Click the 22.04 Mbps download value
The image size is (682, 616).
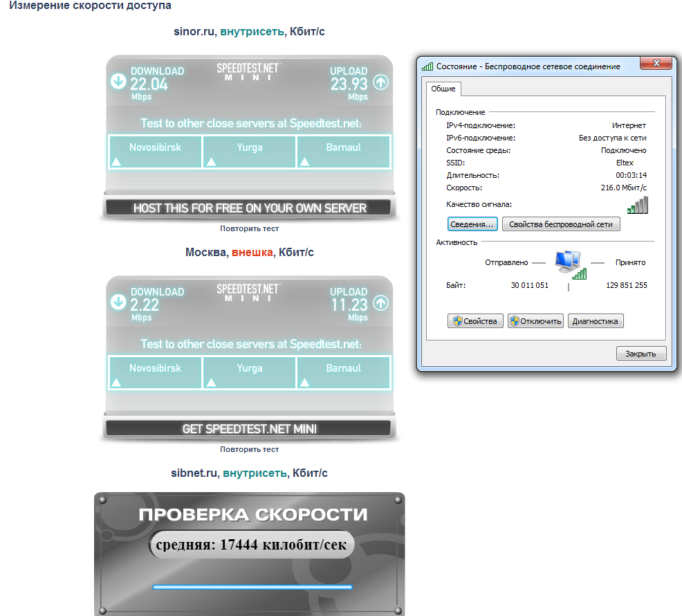point(149,84)
